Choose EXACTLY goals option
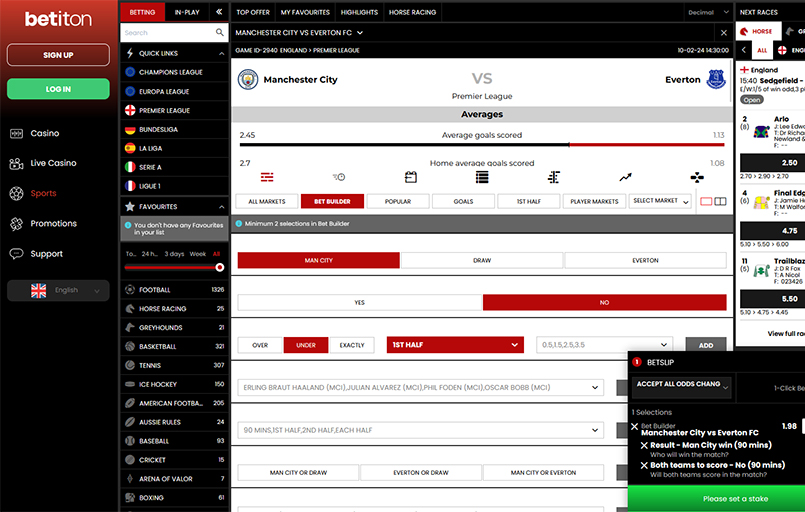 [x=352, y=345]
